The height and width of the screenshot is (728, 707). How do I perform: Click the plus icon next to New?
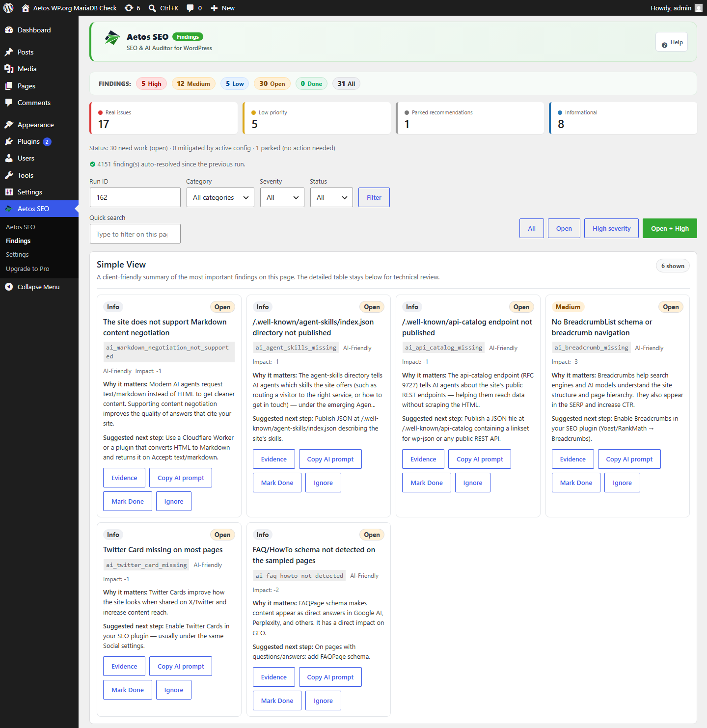[214, 8]
